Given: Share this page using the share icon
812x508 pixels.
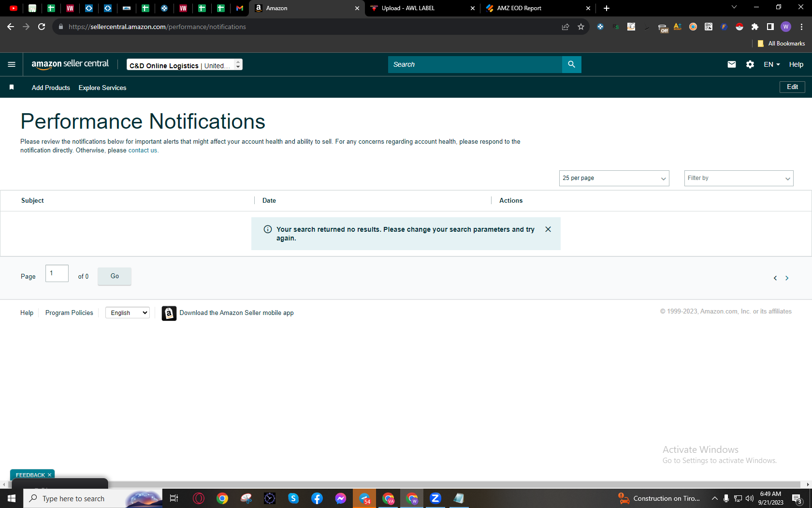Looking at the screenshot, I should tap(565, 27).
